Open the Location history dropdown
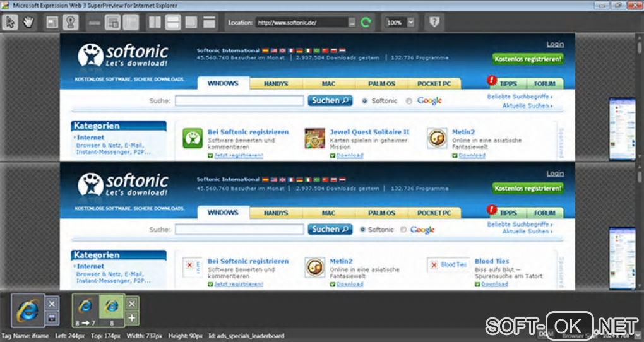644x342 pixels. [x=352, y=23]
